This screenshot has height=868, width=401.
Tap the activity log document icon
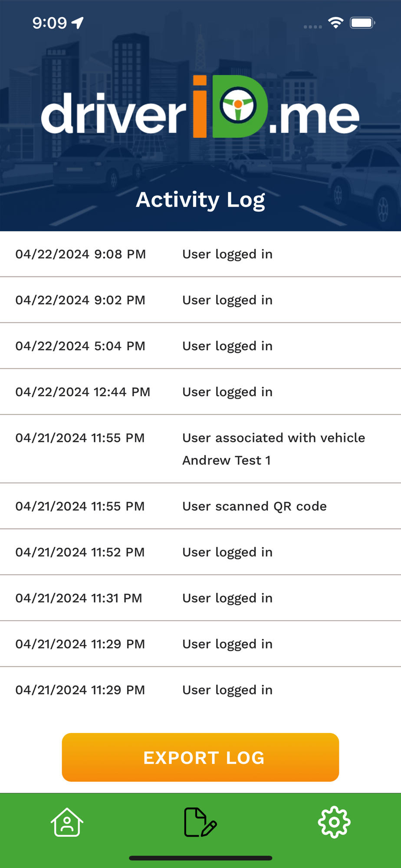[200, 822]
